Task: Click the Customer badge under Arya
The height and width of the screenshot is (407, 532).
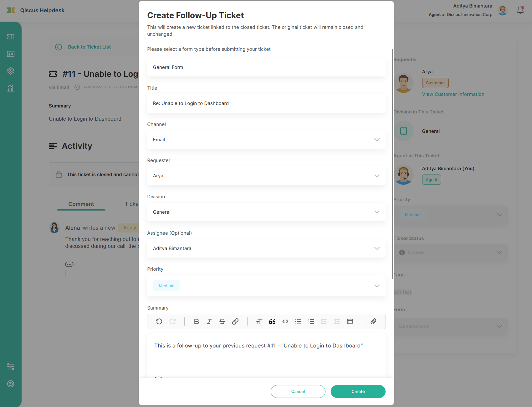Action: (435, 83)
